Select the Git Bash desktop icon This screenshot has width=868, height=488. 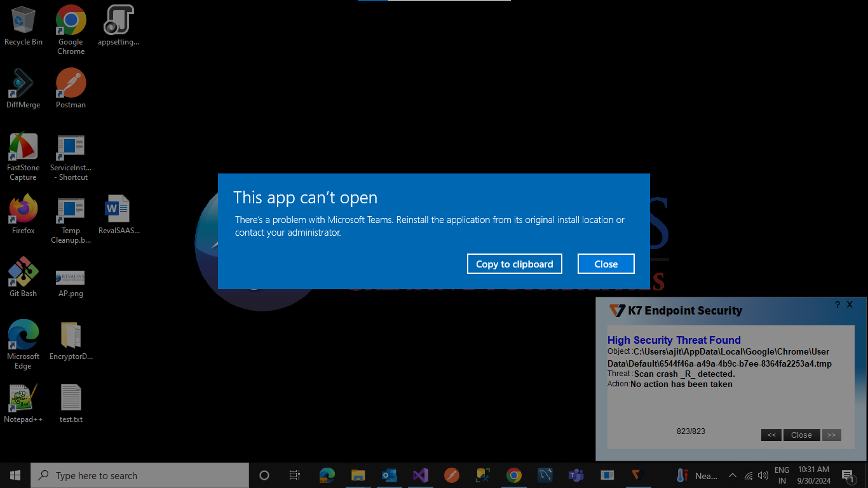click(23, 277)
